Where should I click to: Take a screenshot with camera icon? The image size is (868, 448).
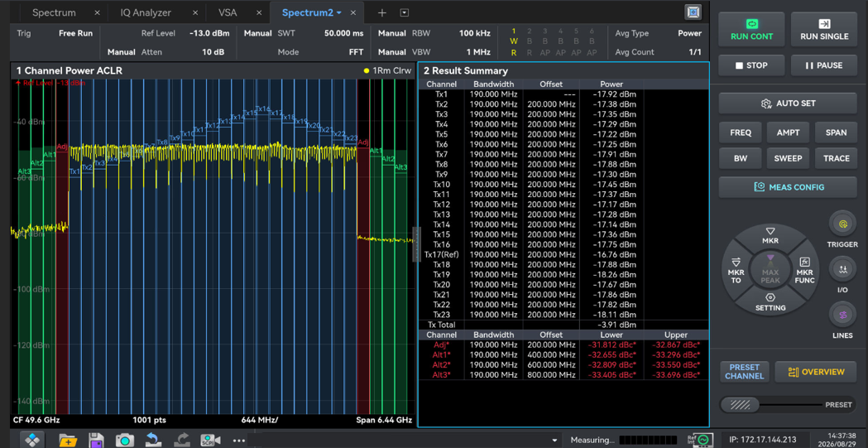(x=125, y=441)
